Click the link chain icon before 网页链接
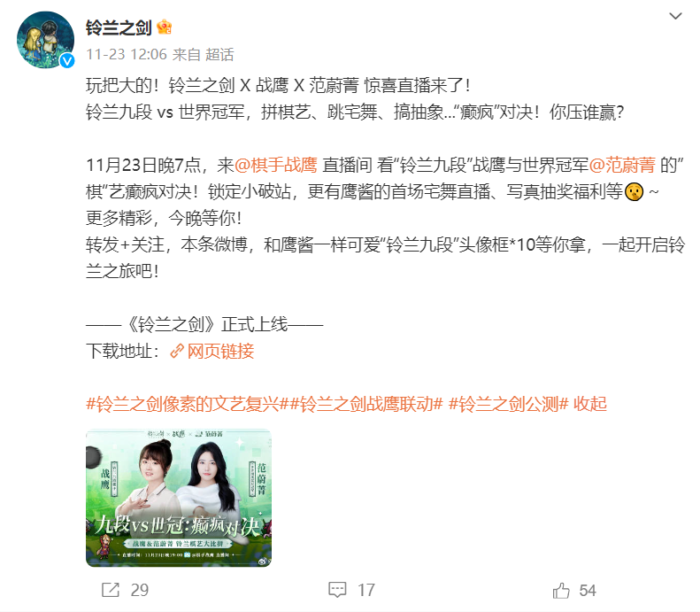The height and width of the screenshot is (612, 700). (177, 351)
